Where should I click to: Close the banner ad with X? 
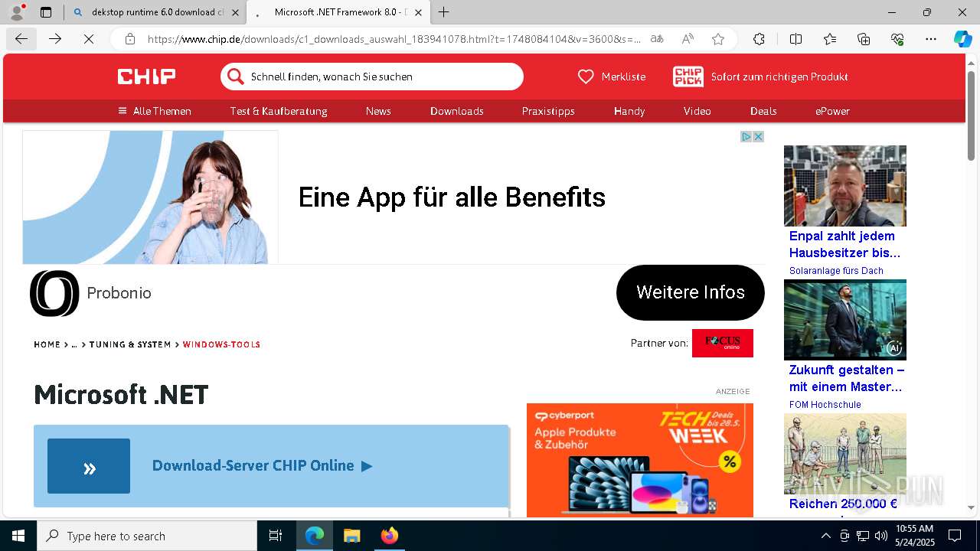pyautogui.click(x=759, y=136)
